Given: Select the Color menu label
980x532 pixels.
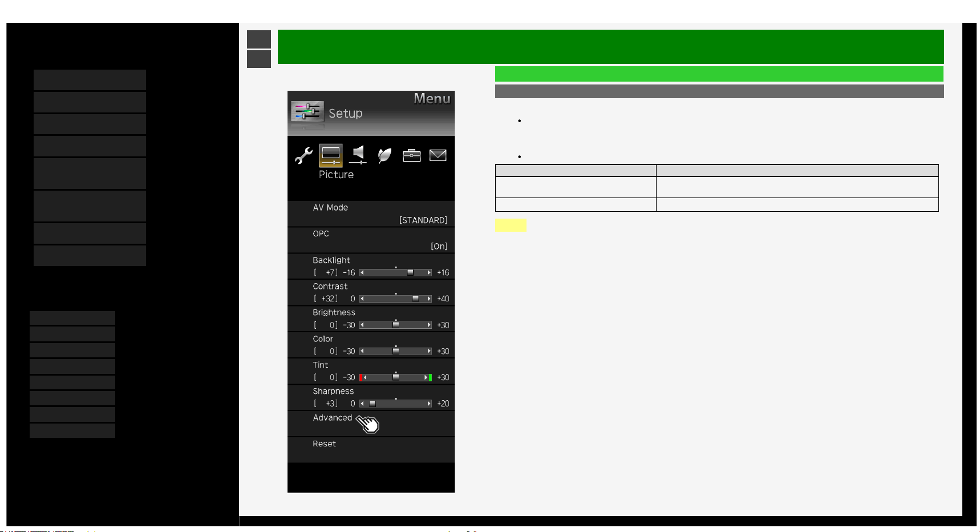Looking at the screenshot, I should (323, 339).
